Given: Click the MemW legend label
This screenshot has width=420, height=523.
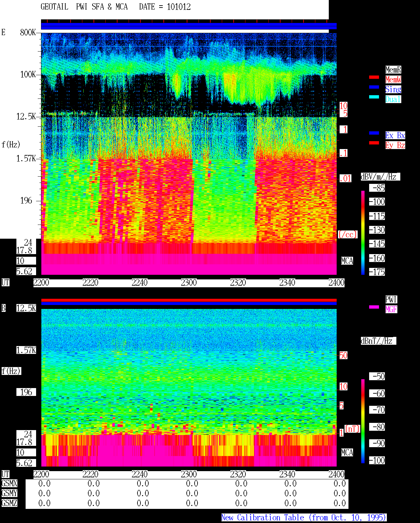Looking at the screenshot, I should (x=393, y=79).
